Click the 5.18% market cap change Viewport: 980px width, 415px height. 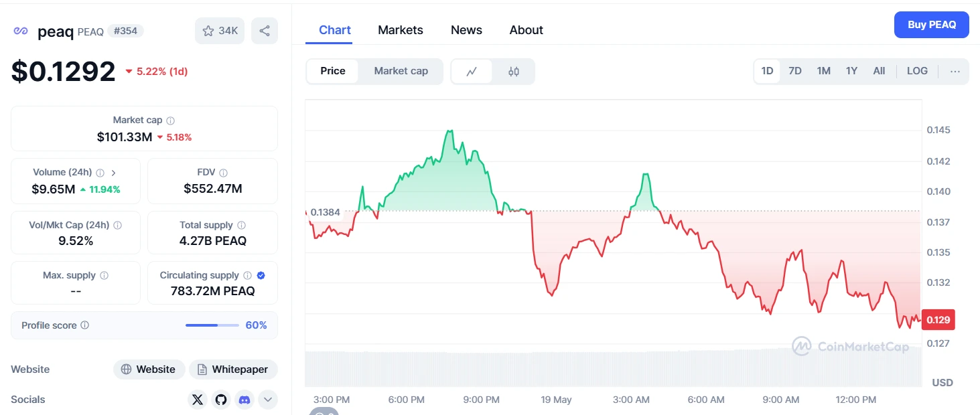pyautogui.click(x=174, y=137)
